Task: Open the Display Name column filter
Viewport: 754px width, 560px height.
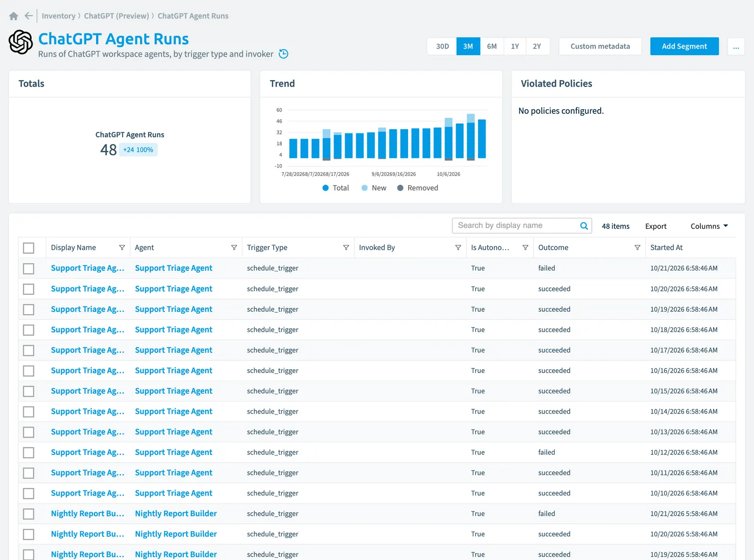Action: (122, 248)
